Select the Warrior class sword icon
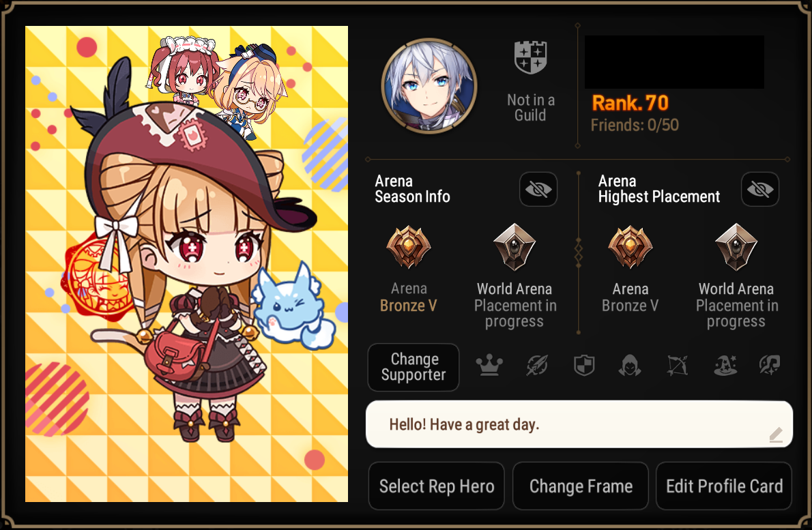Screen dimensions: 812x530 point(537,366)
